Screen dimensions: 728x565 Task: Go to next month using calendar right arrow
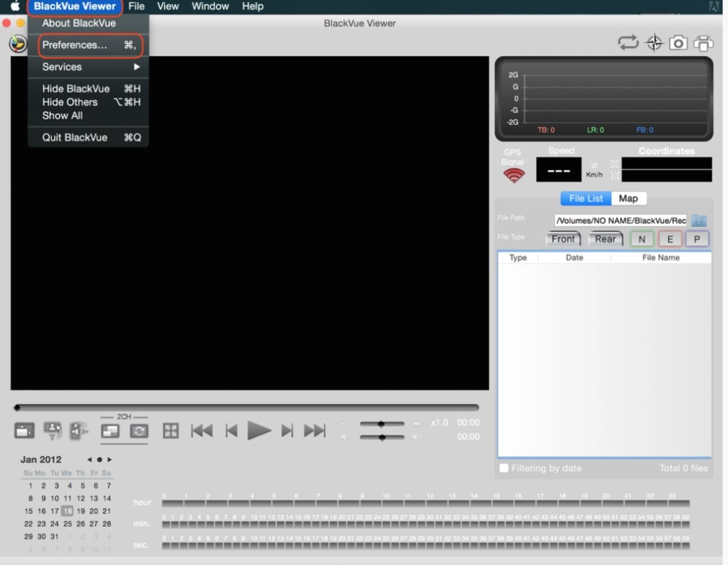click(110, 459)
